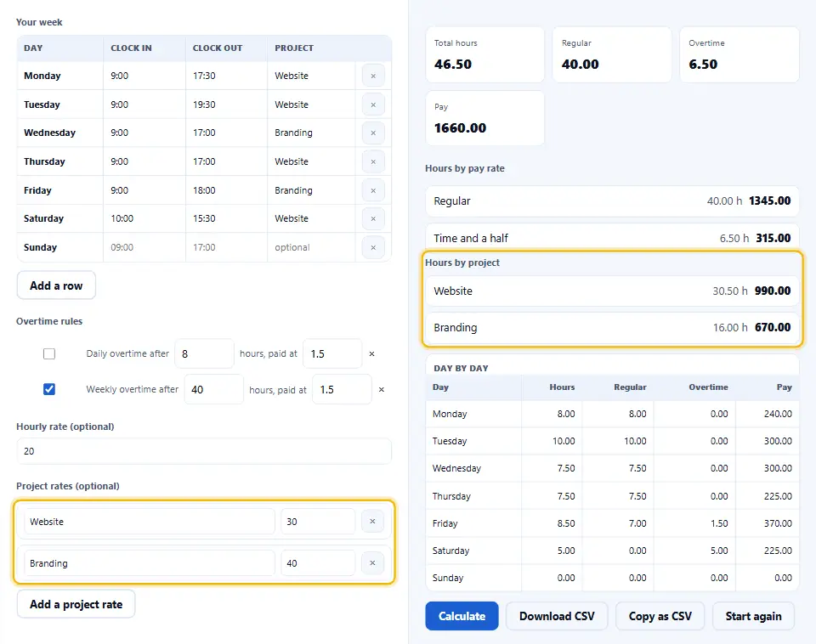The height and width of the screenshot is (644, 816).
Task: Select Monday pay 240.00 cell
Action: [x=768, y=414]
